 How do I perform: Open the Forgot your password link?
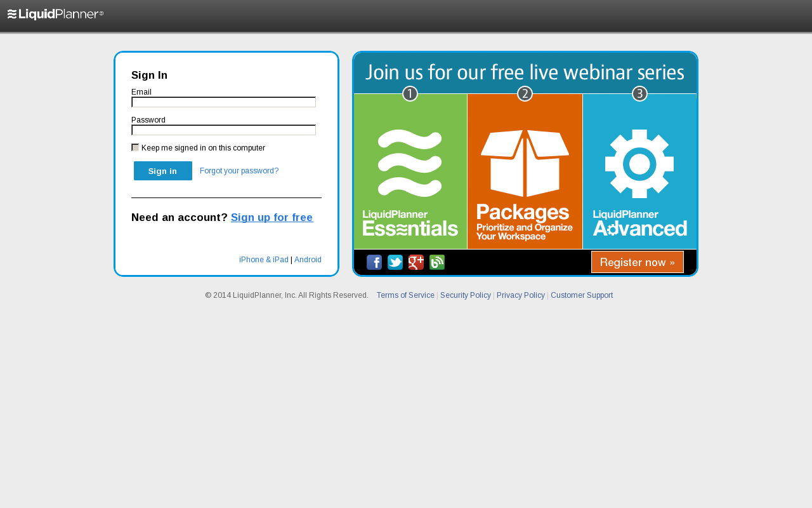click(x=239, y=171)
